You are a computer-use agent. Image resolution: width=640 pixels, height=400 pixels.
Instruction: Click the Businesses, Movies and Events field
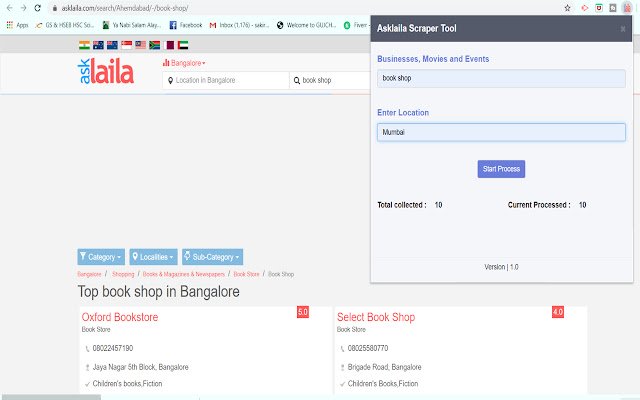tap(501, 78)
